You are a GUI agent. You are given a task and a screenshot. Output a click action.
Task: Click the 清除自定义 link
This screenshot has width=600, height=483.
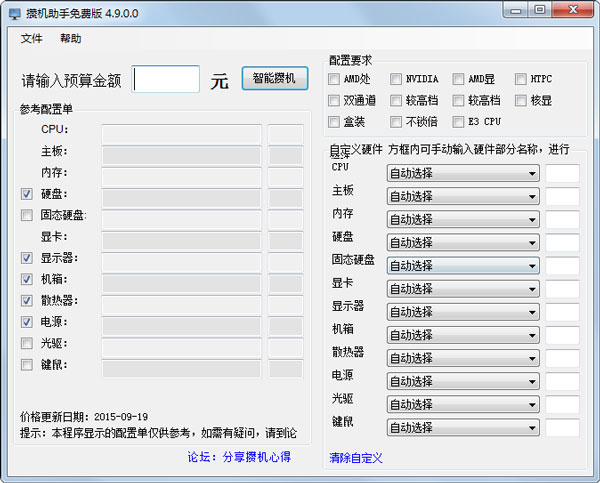[x=356, y=458]
